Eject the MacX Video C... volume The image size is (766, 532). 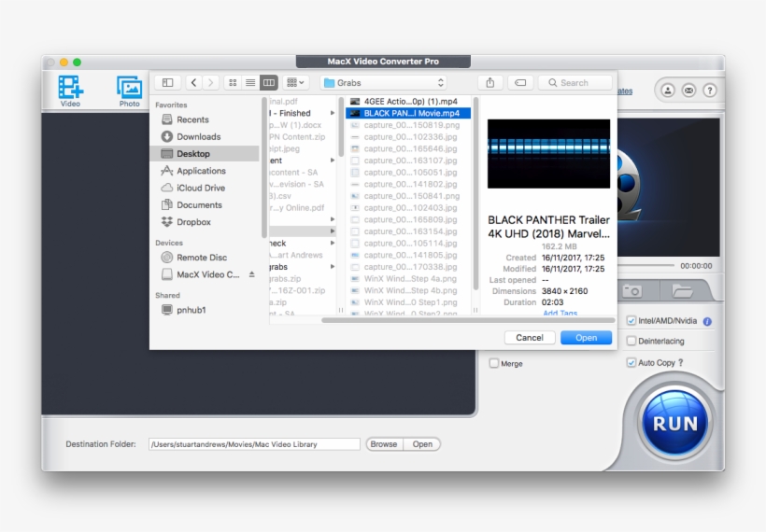251,274
